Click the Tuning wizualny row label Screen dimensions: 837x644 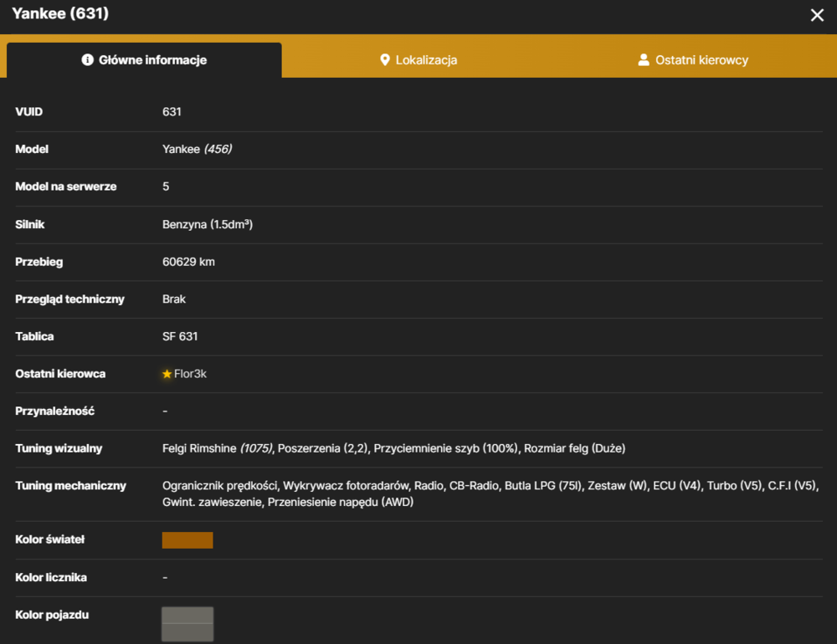(x=59, y=449)
